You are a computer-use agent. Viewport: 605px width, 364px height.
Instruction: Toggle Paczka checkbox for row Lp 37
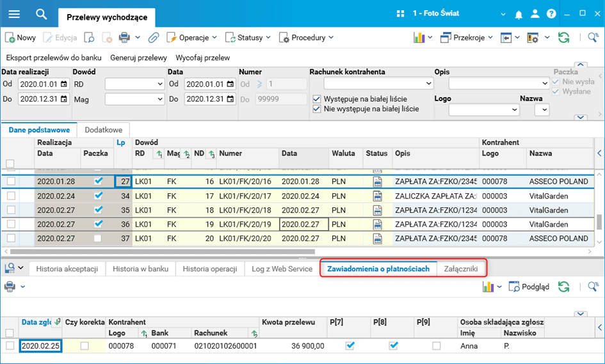98,238
